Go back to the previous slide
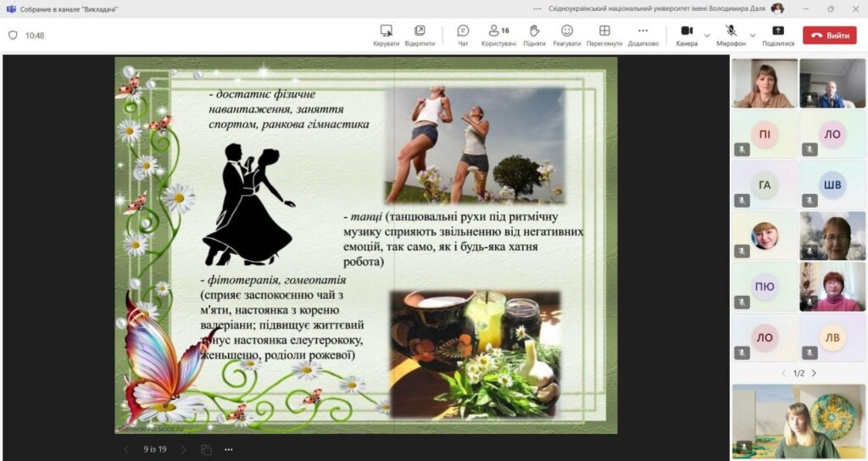This screenshot has width=868, height=461. (126, 449)
